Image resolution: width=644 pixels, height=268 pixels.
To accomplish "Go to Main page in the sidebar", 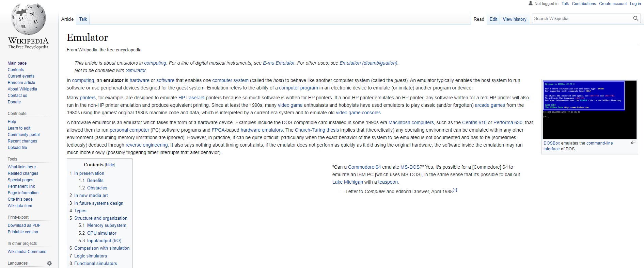I will coord(17,63).
